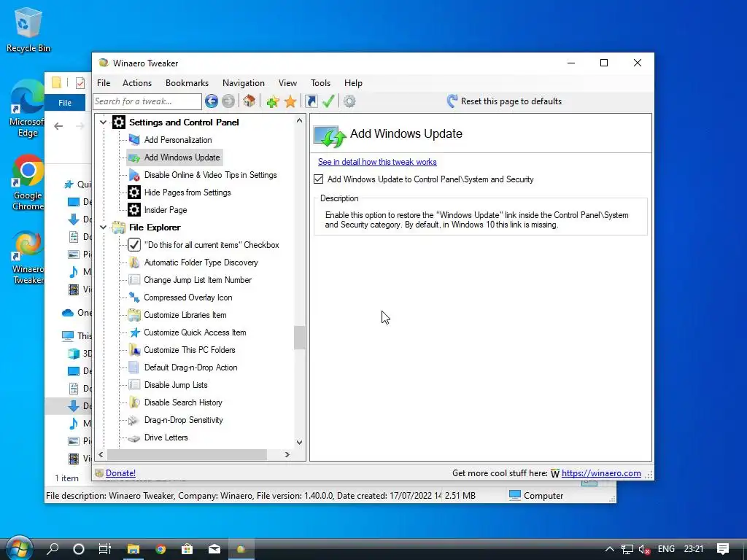This screenshot has height=560, width=747.
Task: Open Customize Quick Access Item tweak
Action: click(x=195, y=332)
